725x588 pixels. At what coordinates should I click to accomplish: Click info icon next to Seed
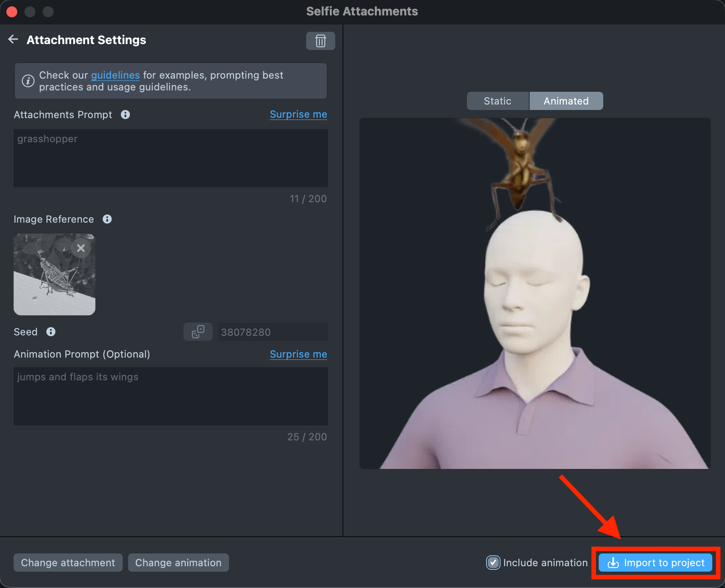coord(51,332)
